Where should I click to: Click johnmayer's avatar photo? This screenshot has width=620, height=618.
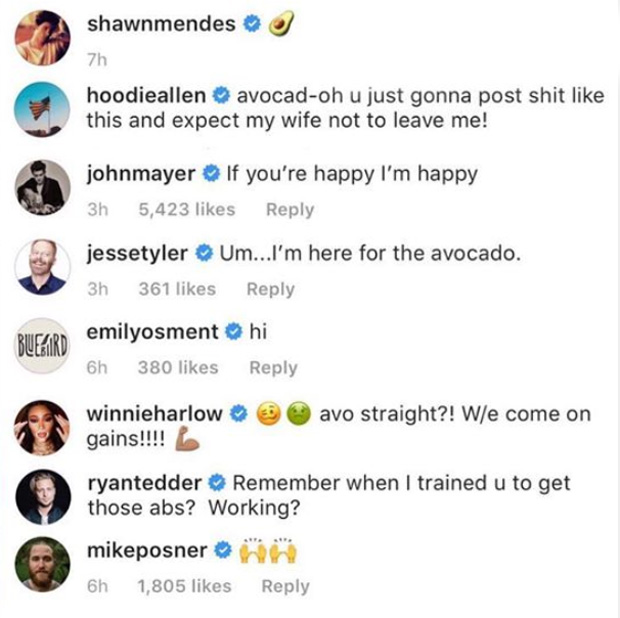(x=43, y=187)
